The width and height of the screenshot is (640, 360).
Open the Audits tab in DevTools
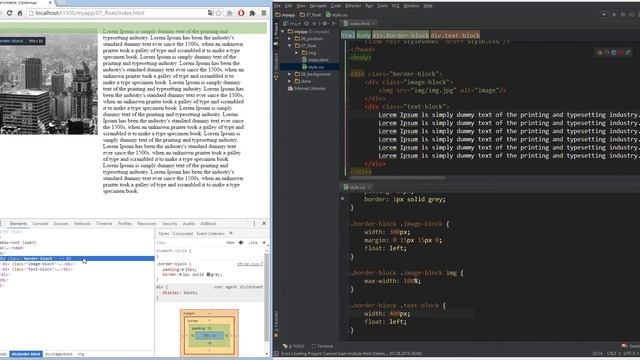tap(189, 224)
